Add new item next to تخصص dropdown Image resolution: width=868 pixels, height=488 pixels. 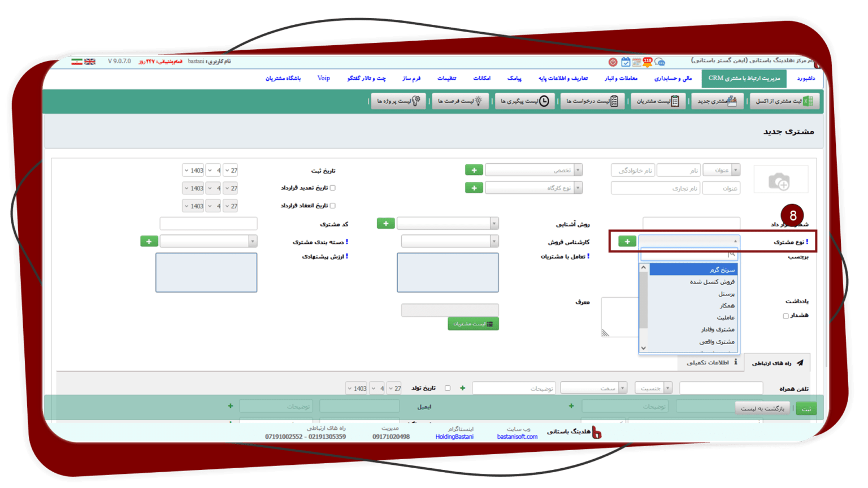tap(474, 170)
